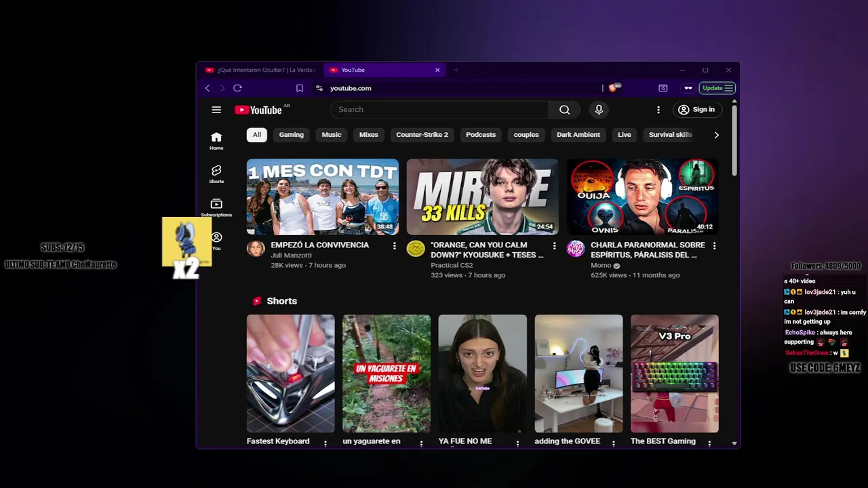Image resolution: width=868 pixels, height=488 pixels.
Task: Open the Juli Manzotti channel name link
Action: 292,256
